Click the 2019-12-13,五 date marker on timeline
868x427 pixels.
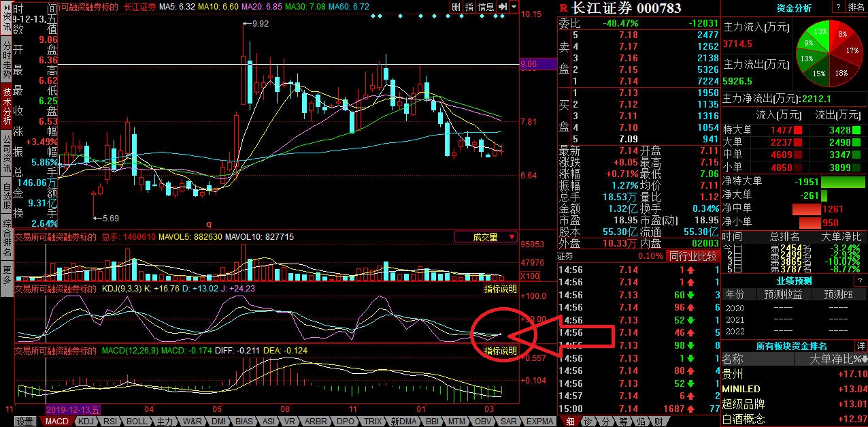[73, 409]
